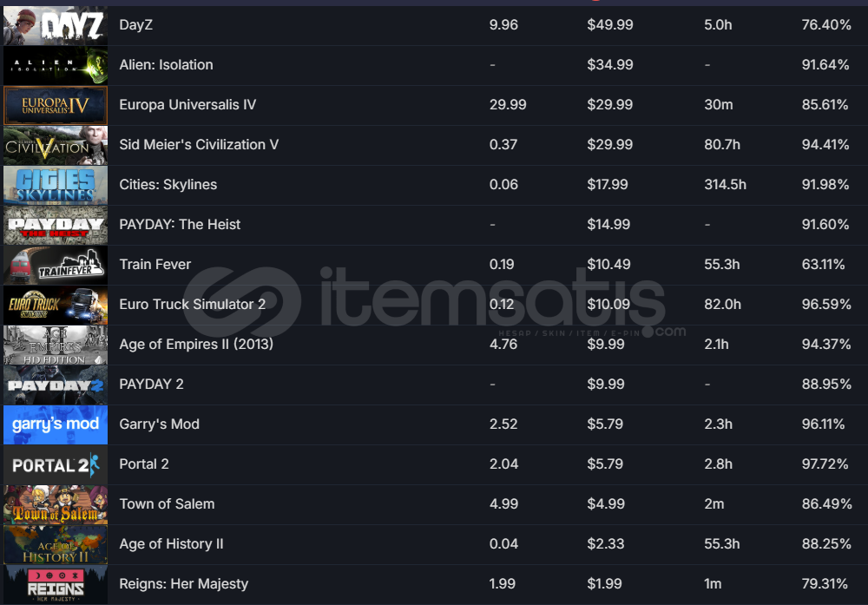
Task: Select DayZ playtime 5.0h
Action: point(718,25)
